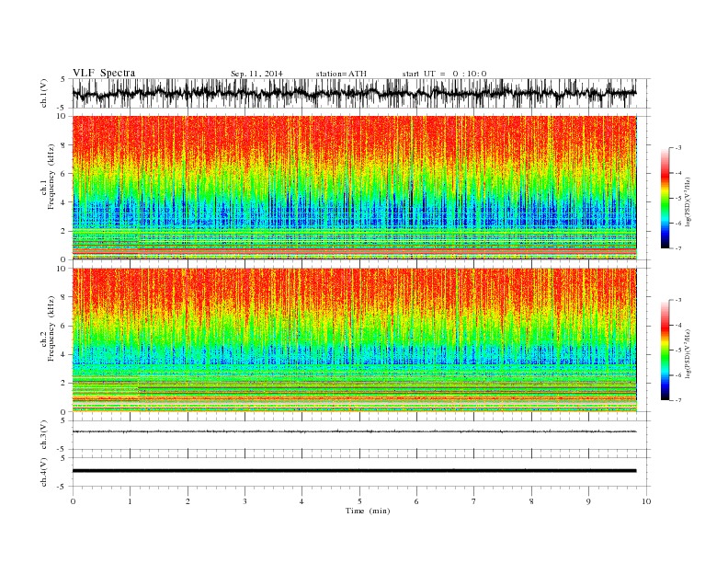Viewport: 728px width, 563px height.
Task: Click the ch.2 spectrogram "2" kHz tick label
Action: [64, 384]
